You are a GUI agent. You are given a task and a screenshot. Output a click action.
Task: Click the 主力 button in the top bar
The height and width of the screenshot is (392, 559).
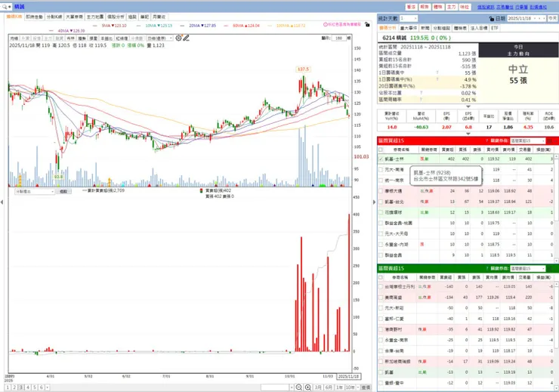(x=451, y=7)
